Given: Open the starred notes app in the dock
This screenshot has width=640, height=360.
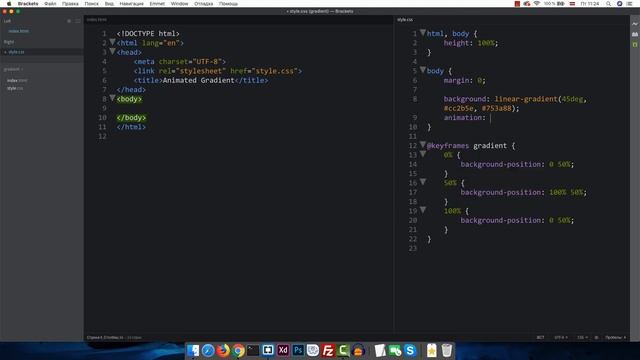Looking at the screenshot, I should 431,350.
